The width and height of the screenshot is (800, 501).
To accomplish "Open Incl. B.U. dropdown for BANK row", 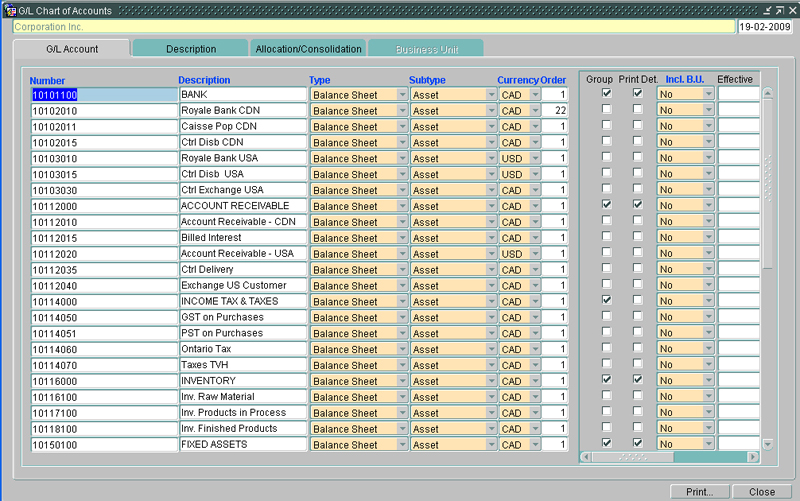I will (x=708, y=94).
